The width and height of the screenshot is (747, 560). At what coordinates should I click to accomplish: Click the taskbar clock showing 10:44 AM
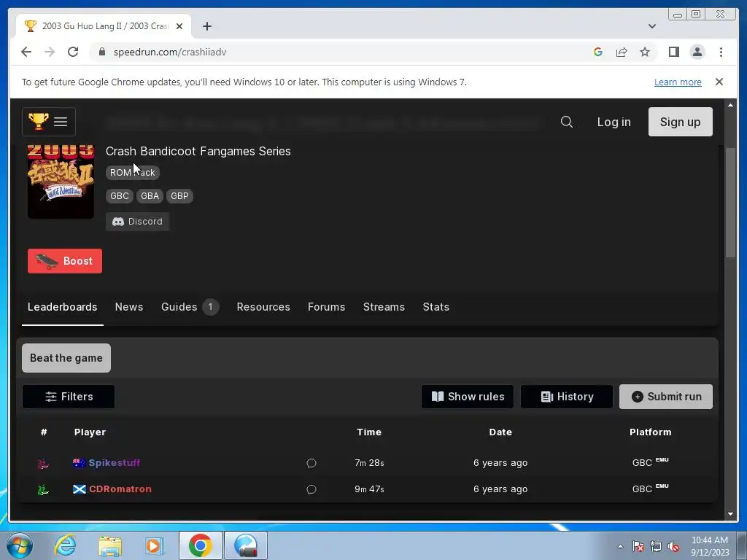710,546
